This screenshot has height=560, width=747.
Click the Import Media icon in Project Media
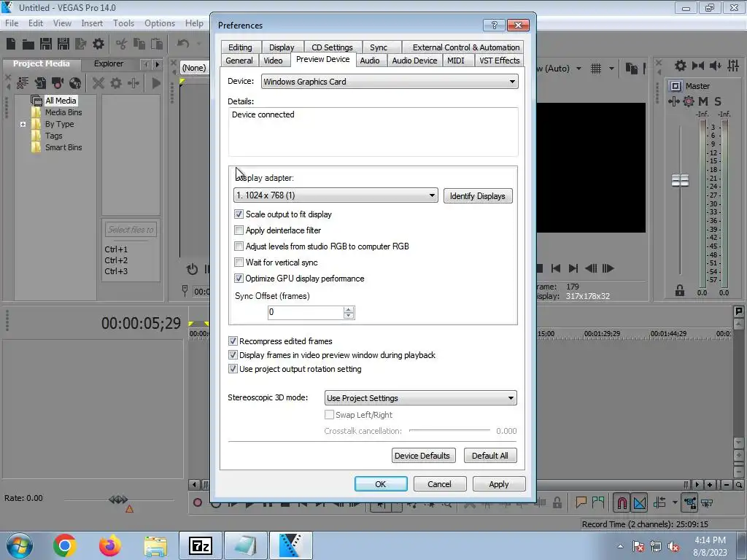pos(40,83)
